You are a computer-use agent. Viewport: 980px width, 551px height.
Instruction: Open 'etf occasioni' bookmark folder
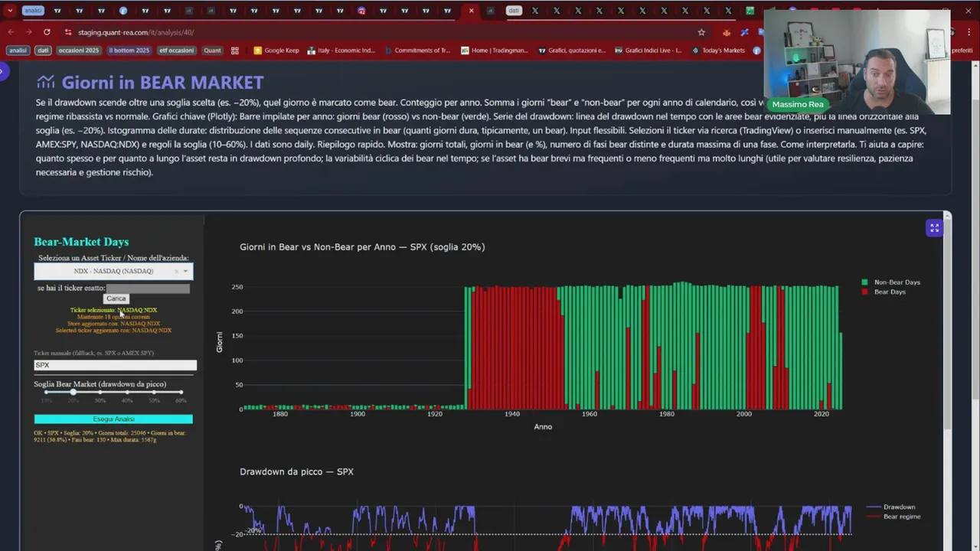177,51
